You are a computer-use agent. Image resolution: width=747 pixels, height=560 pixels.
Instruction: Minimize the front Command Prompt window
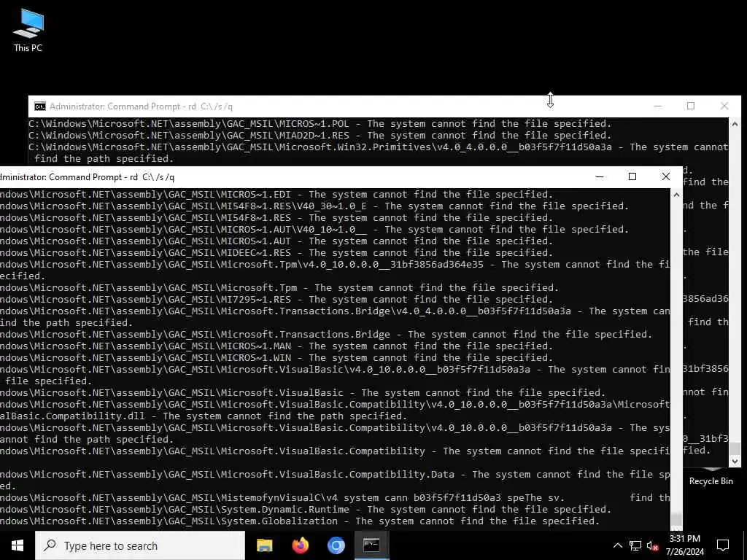[600, 176]
